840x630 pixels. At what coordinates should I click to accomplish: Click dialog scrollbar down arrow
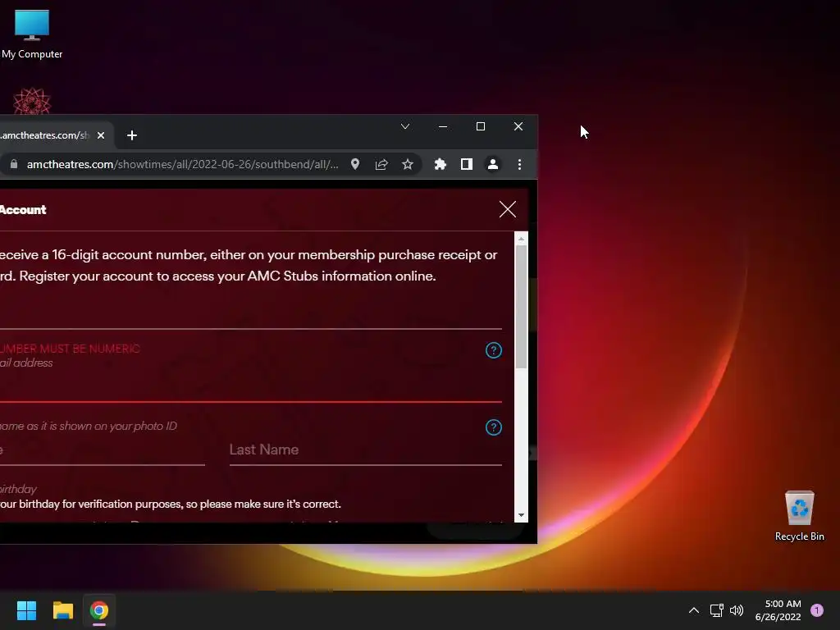[521, 515]
